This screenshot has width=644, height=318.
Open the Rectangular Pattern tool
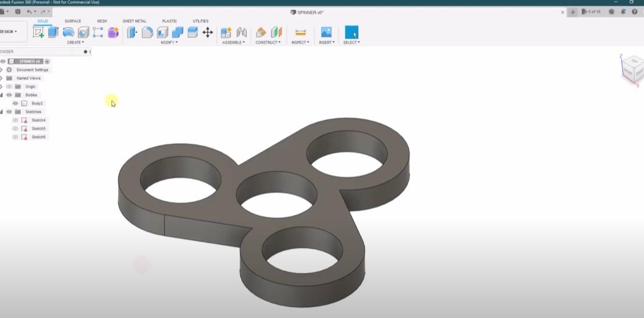[x=98, y=32]
